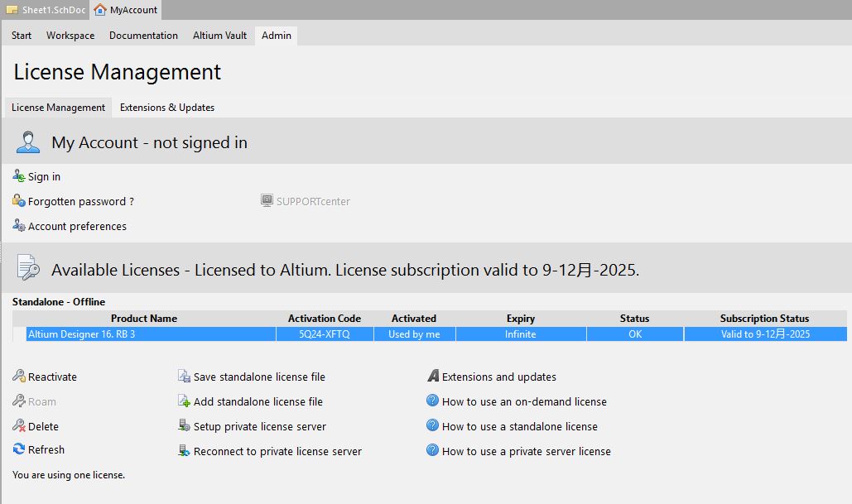
Task: Click the Subscription Status column header
Action: click(764, 319)
